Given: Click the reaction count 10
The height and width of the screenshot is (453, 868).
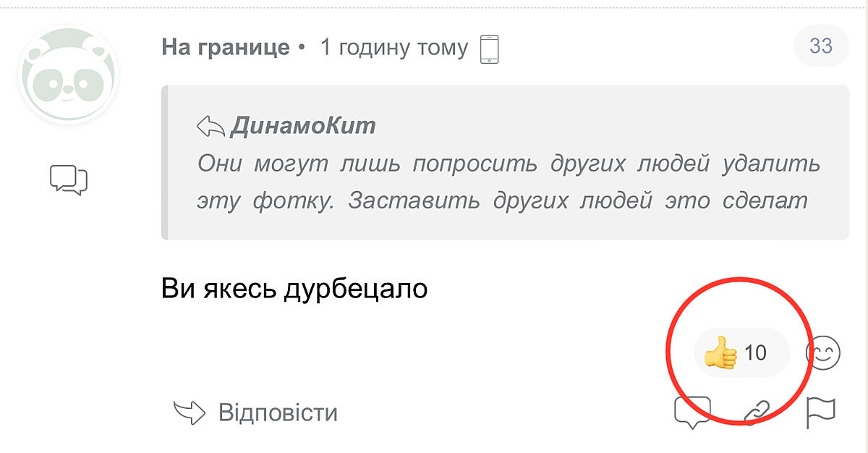Looking at the screenshot, I should coord(755,353).
